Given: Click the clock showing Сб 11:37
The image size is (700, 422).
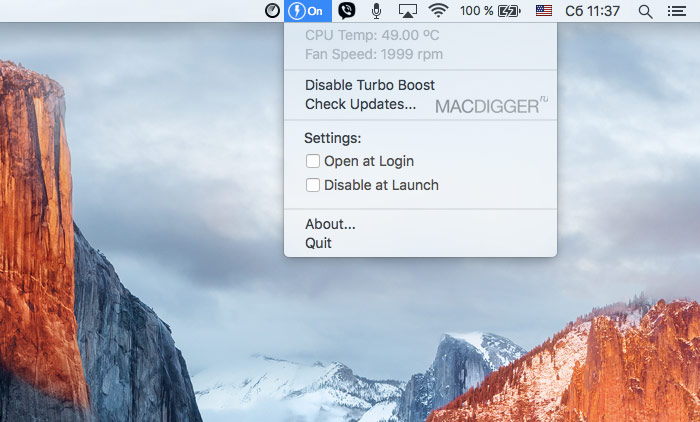Looking at the screenshot, I should [592, 11].
